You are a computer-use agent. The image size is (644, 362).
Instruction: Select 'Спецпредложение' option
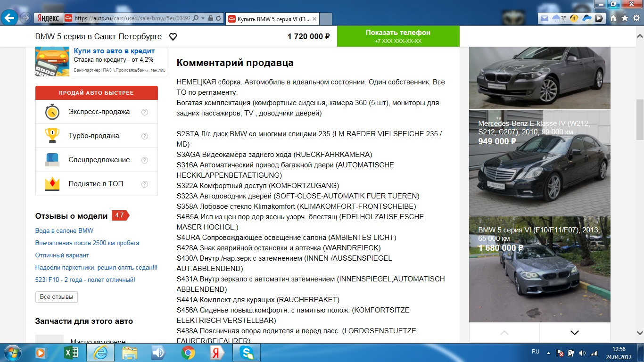(x=99, y=160)
